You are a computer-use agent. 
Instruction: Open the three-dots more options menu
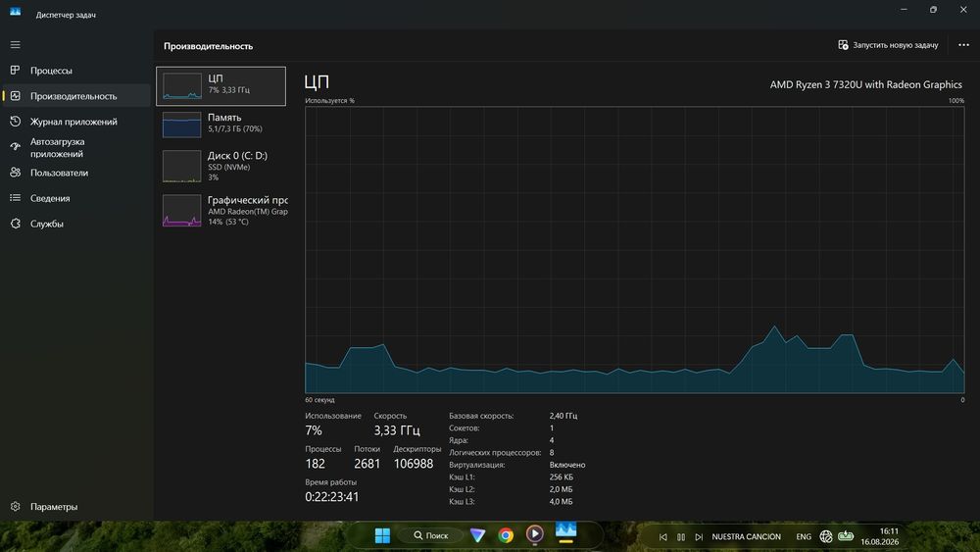coord(963,45)
